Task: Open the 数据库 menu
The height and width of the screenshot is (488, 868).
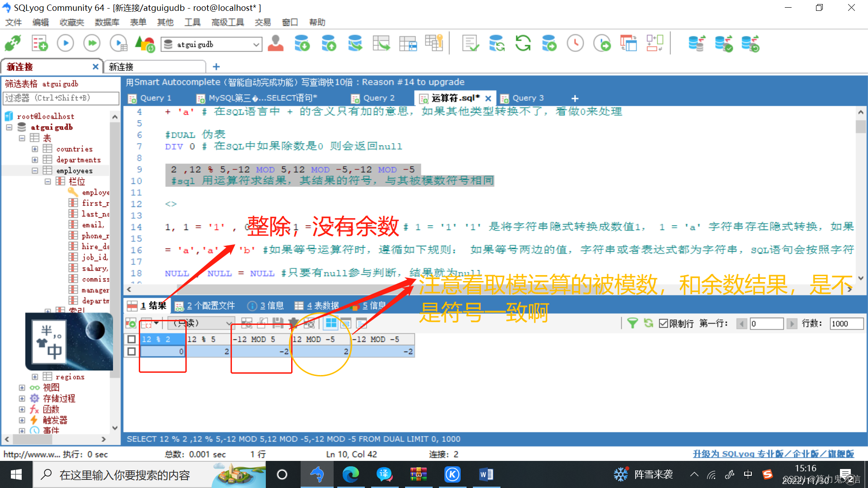Action: click(x=107, y=22)
